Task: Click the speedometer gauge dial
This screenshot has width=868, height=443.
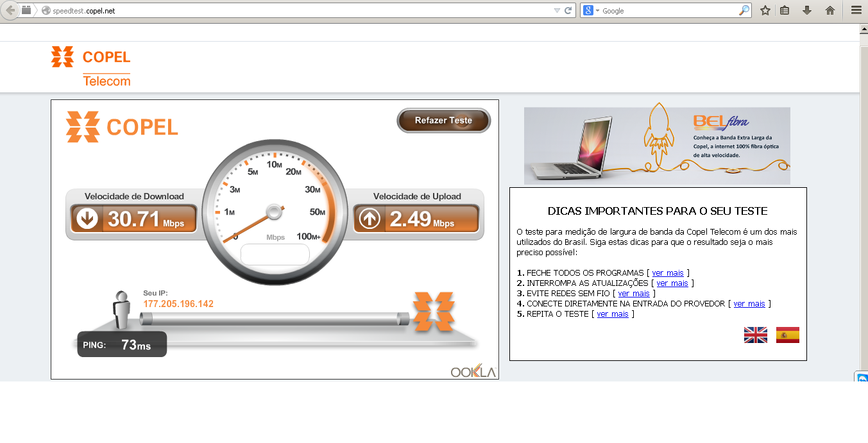Action: coord(275,212)
